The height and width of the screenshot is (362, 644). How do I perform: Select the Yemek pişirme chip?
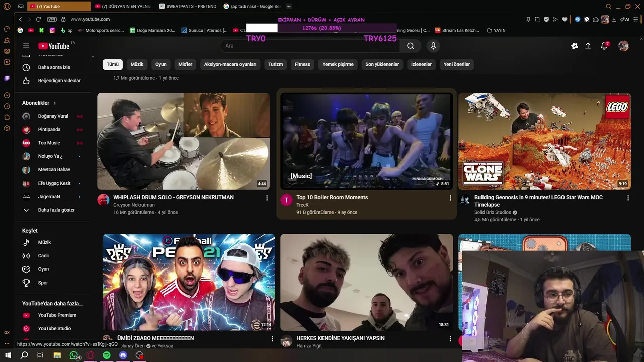(x=338, y=64)
